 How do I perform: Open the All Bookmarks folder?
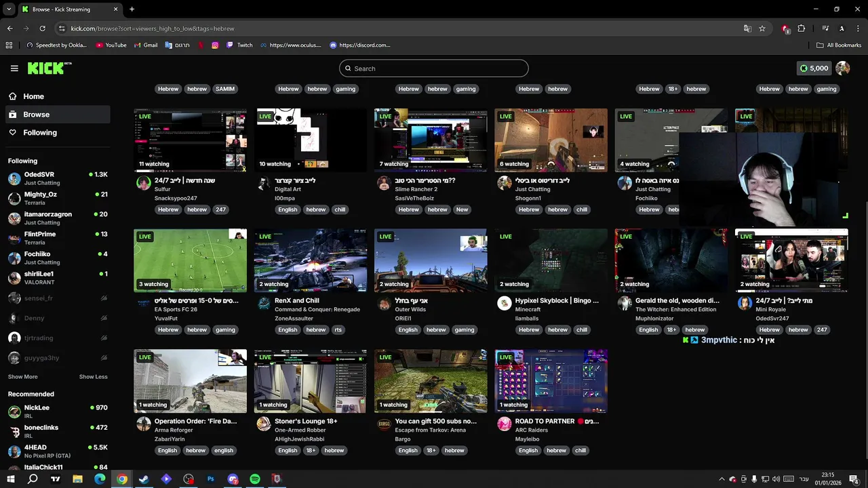839,45
